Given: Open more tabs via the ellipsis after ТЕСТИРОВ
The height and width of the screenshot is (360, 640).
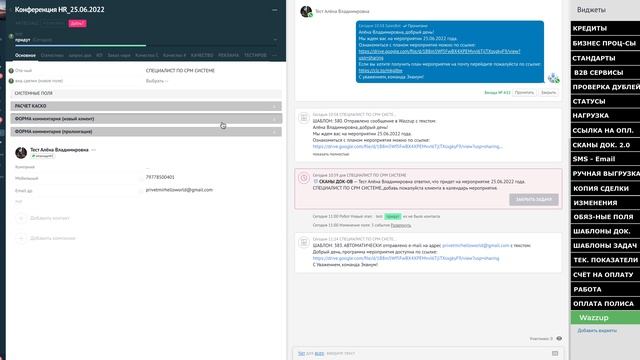Looking at the screenshot, I should 274,55.
